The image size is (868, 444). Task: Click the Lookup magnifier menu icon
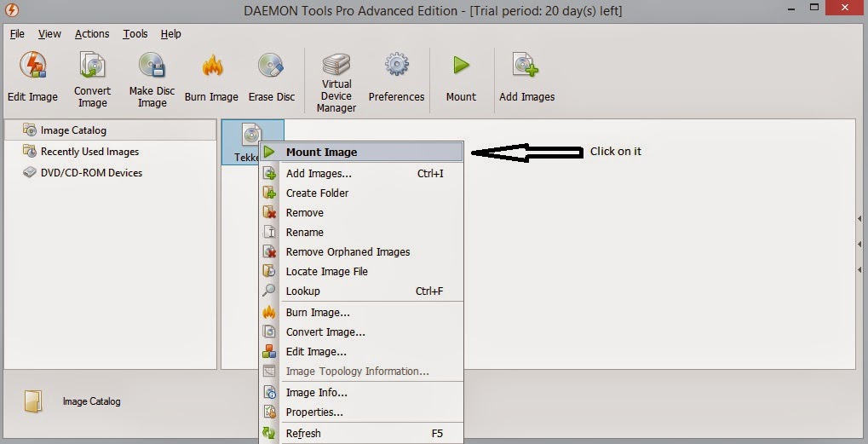269,291
